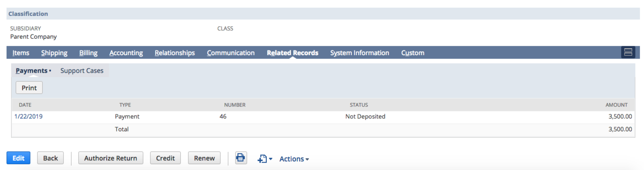Select the Related Records tab
This screenshot has height=170, width=644.
click(292, 53)
